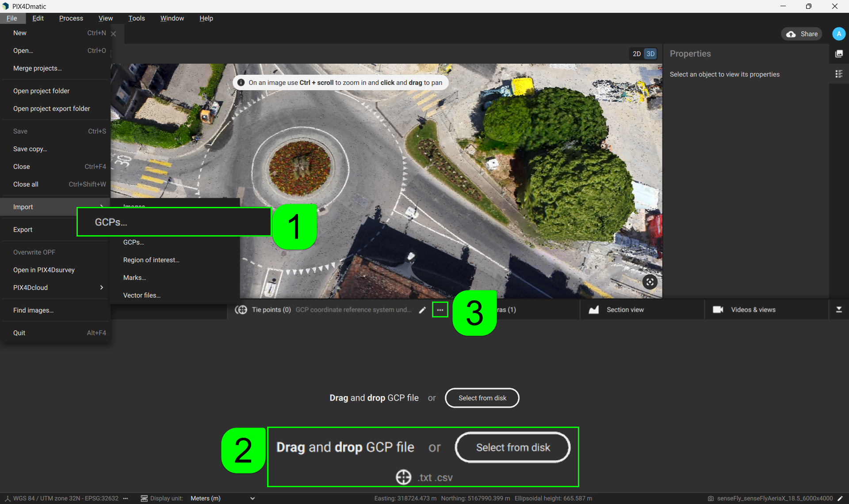Choose GCPs from the Import submenu
Viewport: 849px width, 504px height.
coord(134,242)
